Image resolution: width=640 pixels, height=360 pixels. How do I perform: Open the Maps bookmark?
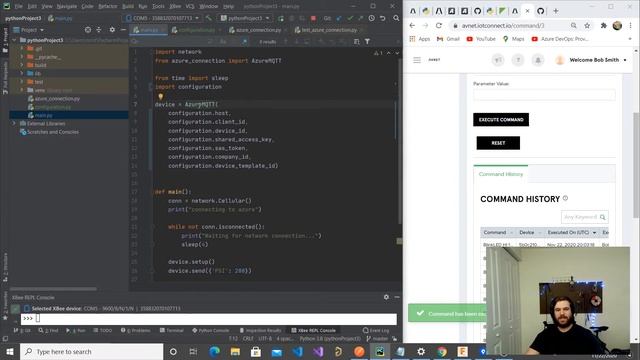click(513, 39)
